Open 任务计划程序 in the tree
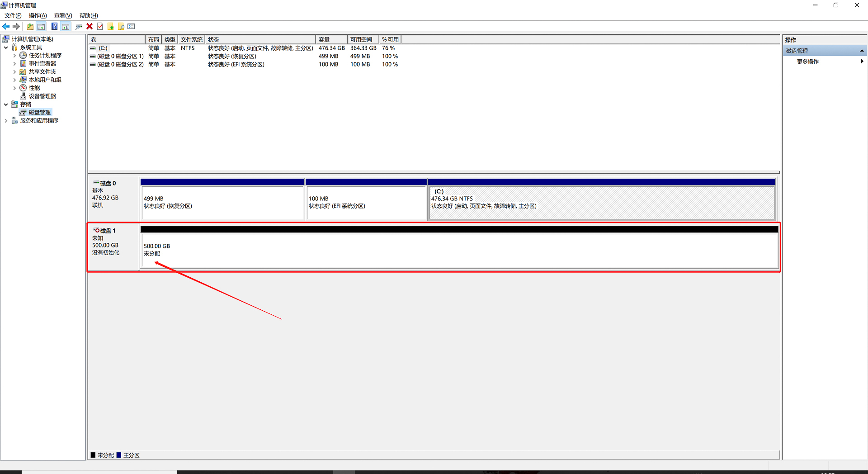868x474 pixels. tap(45, 56)
